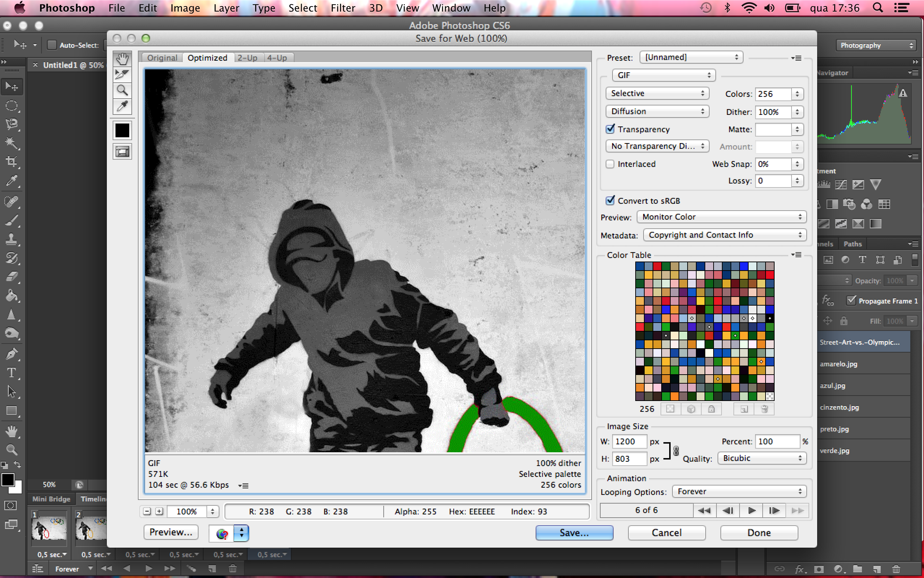The height and width of the screenshot is (578, 924).
Task: Open the Diffusion dither method dropdown
Action: tap(657, 111)
